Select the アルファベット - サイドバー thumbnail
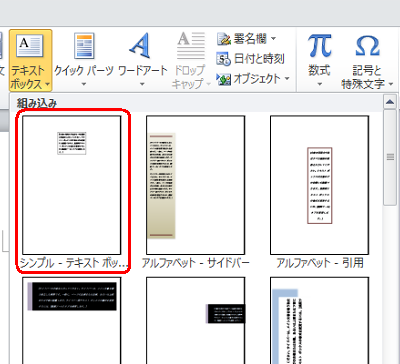This screenshot has width=400, height=364. pos(196,185)
